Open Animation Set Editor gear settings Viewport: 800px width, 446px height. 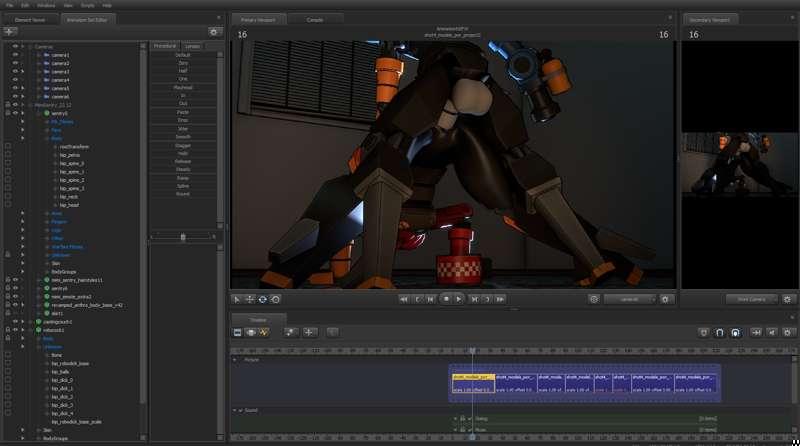pyautogui.click(x=214, y=32)
